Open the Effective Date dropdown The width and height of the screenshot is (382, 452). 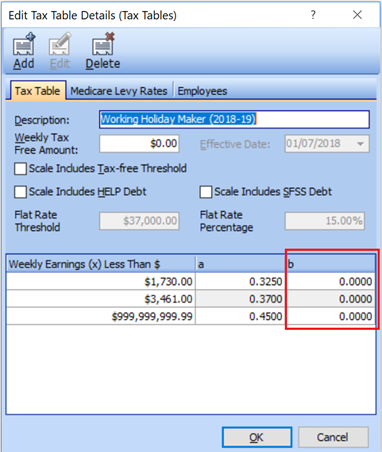coord(360,144)
